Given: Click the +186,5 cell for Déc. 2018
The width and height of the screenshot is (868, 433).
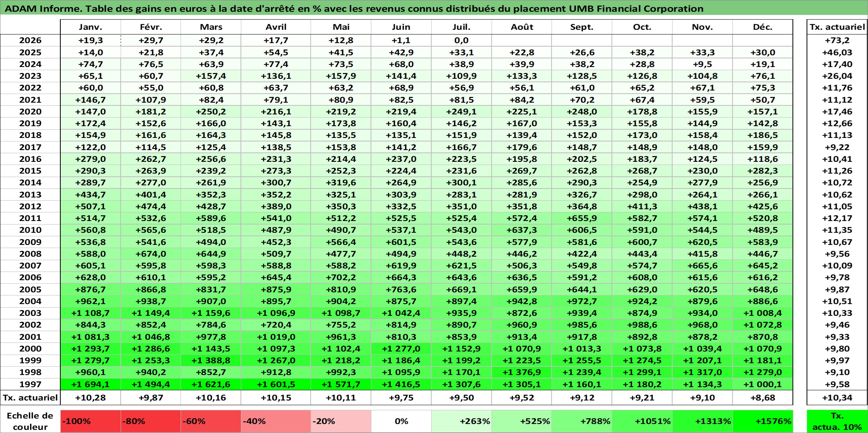Looking at the screenshot, I should point(763,135).
